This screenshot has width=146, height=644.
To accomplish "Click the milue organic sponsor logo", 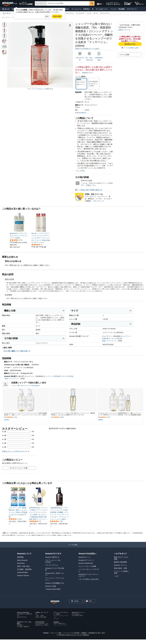I will coord(6,384).
